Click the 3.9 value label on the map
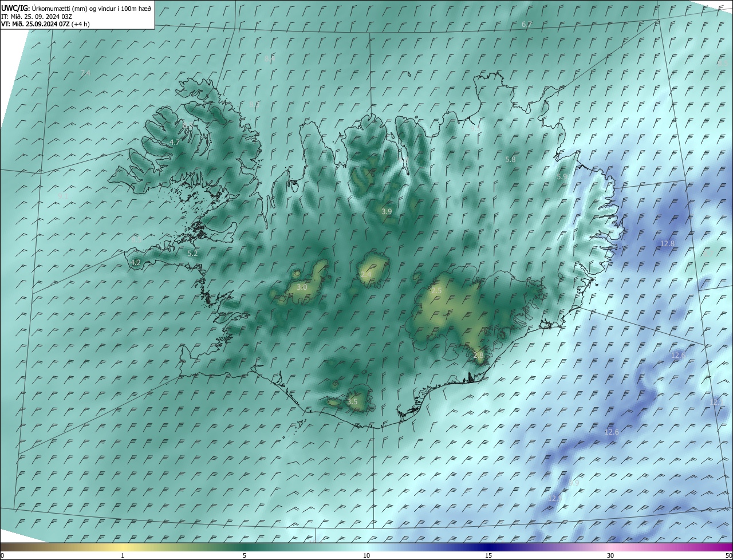Image resolution: width=733 pixels, height=560 pixels. coord(387,211)
